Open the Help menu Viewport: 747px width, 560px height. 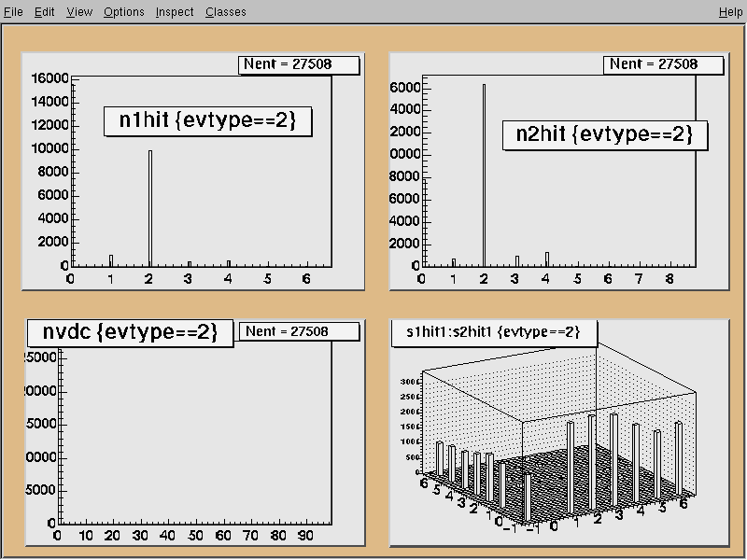tap(730, 11)
